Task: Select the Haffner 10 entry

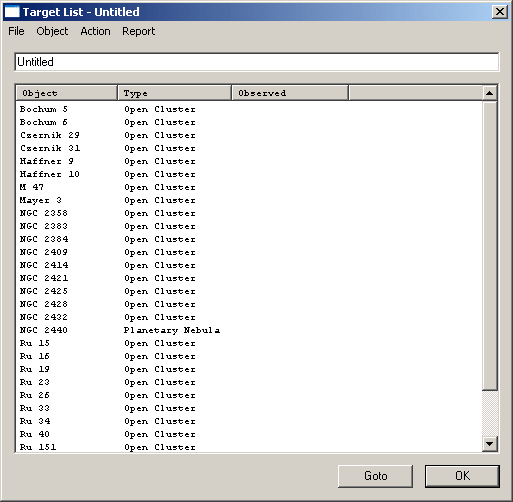Action: [x=249, y=174]
